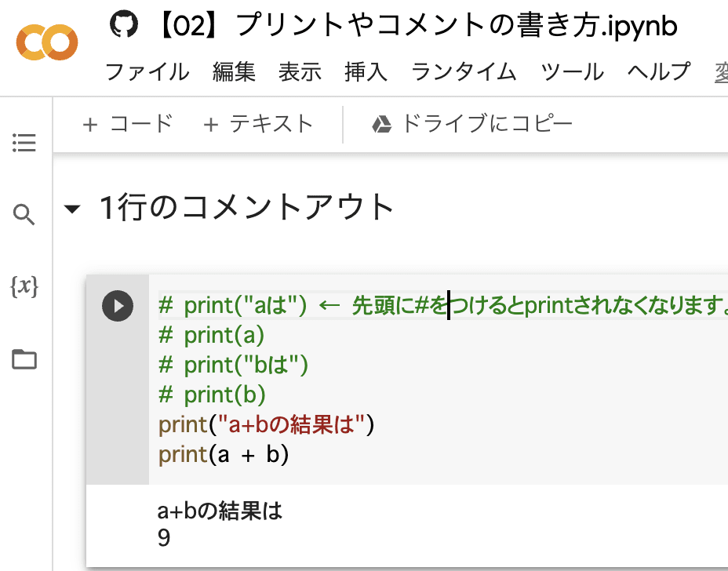Expand the ファイル menu
The width and height of the screenshot is (728, 571).
tap(147, 71)
